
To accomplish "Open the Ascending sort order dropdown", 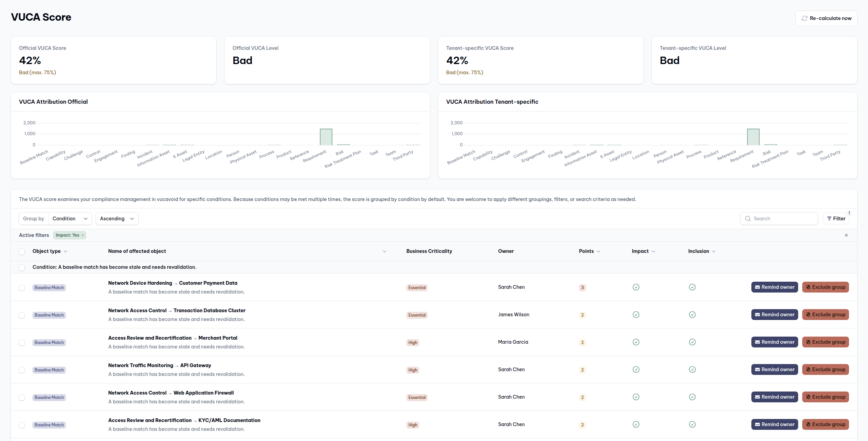I will (117, 219).
